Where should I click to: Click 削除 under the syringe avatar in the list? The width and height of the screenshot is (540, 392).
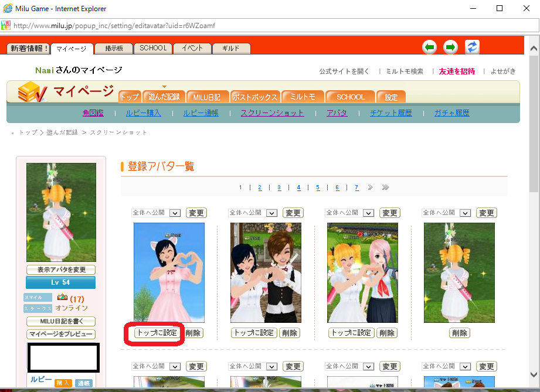460,333
